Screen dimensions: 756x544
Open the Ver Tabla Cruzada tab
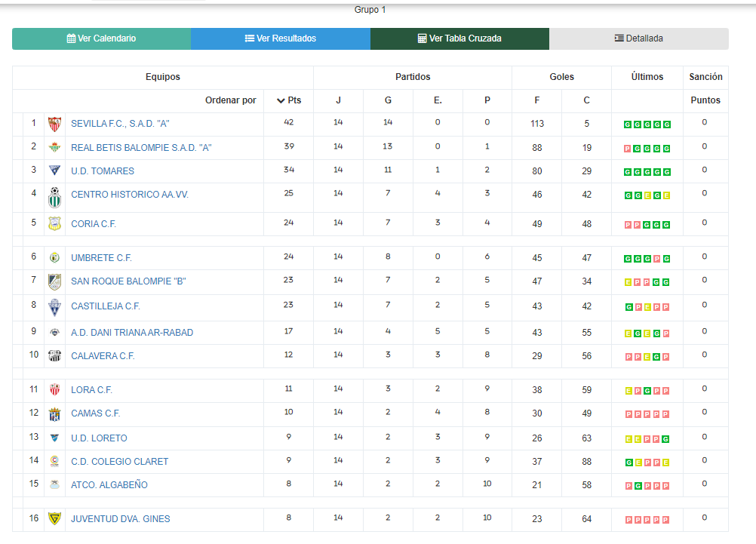click(459, 38)
